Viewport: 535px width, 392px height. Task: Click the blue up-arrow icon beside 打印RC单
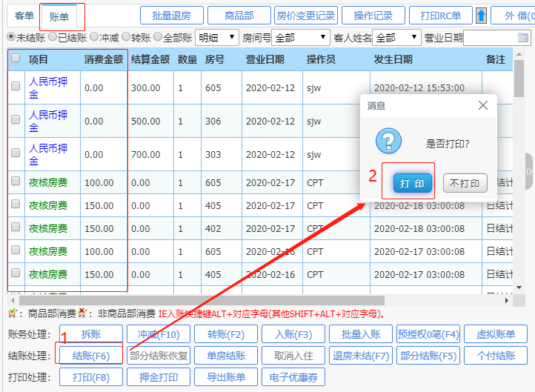click(481, 16)
